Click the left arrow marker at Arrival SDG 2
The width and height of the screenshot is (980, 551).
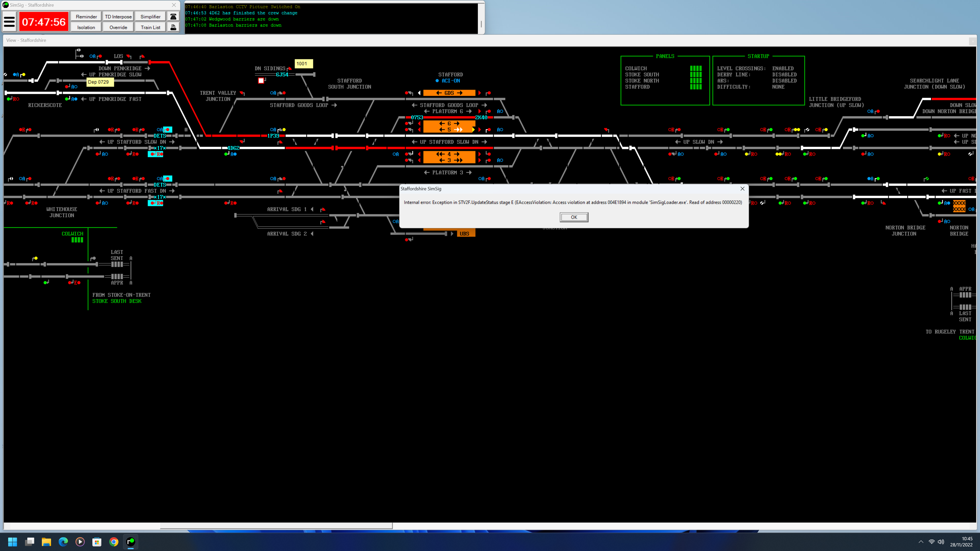tap(312, 234)
